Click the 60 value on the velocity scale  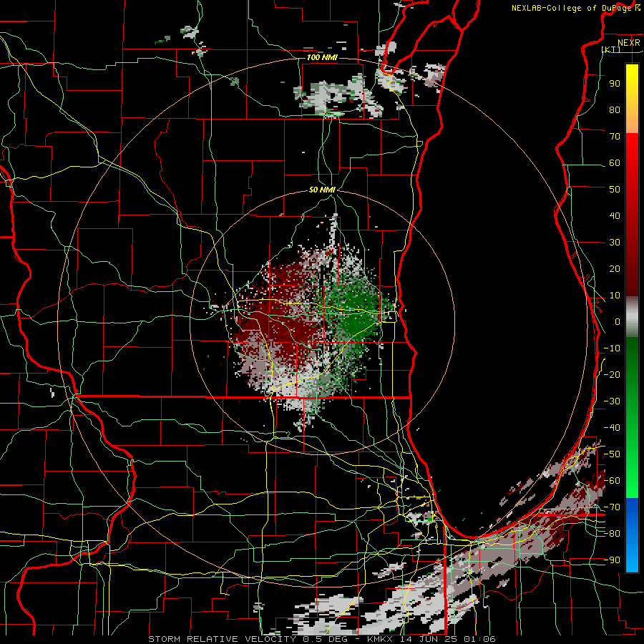pyautogui.click(x=615, y=163)
